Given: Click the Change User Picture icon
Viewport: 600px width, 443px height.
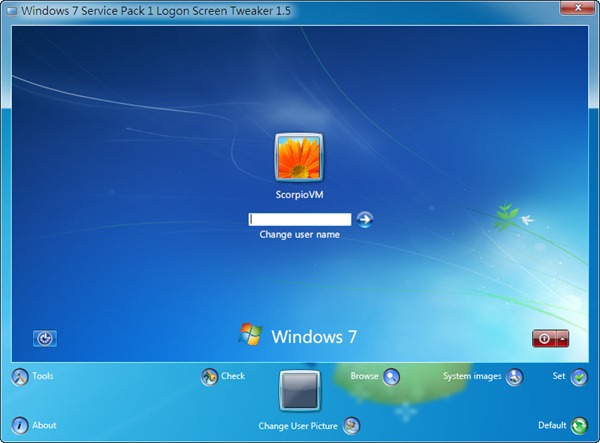Looking at the screenshot, I should tap(351, 426).
